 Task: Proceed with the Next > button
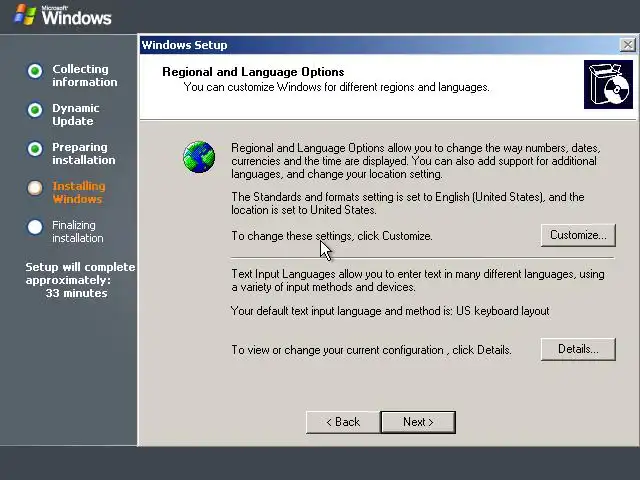click(x=418, y=422)
